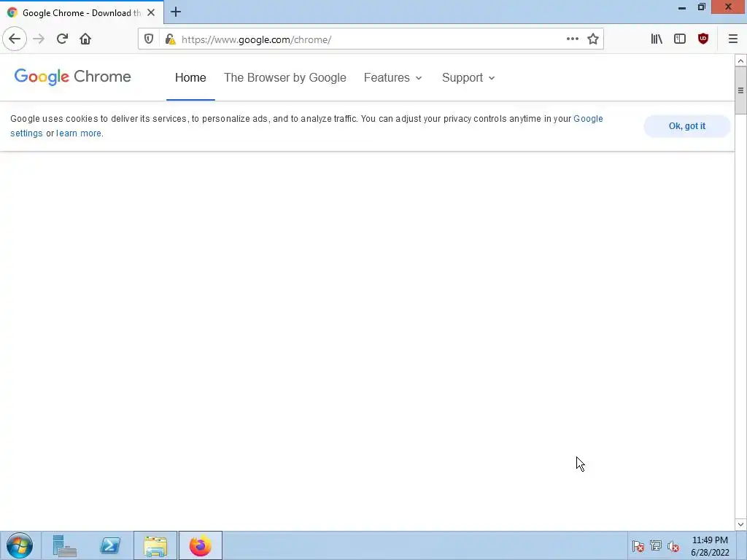Viewport: 747px width, 560px height.
Task: Click the Google Chrome logo
Action: [x=72, y=77]
